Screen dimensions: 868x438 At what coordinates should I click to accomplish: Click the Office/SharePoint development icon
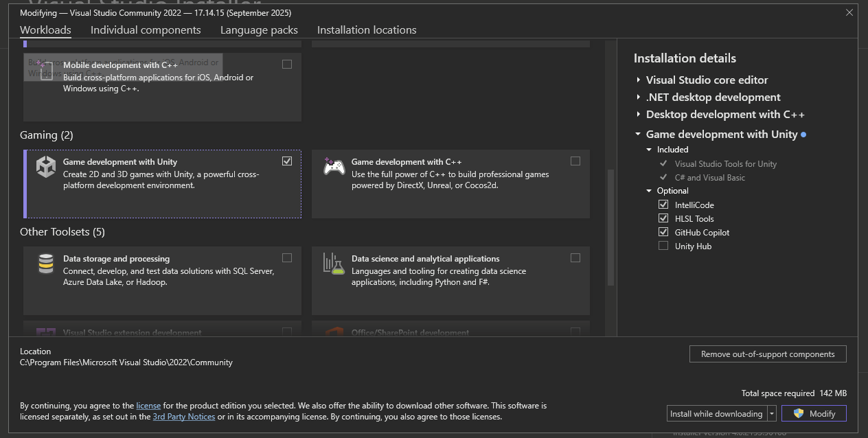coord(334,333)
